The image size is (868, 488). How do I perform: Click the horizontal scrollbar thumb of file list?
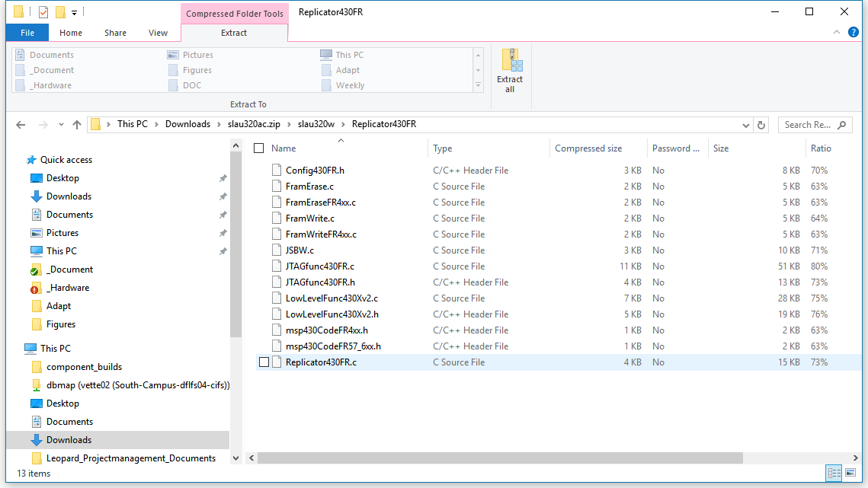point(500,458)
